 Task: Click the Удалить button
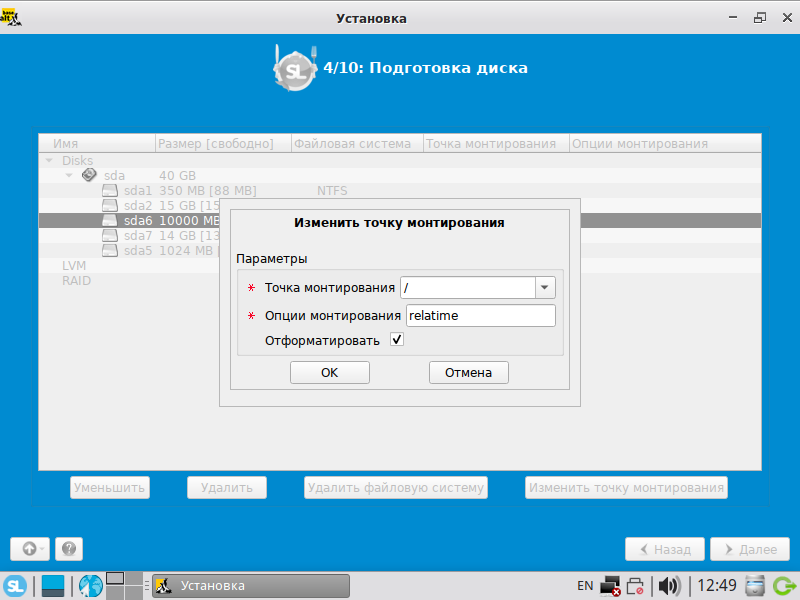coord(227,488)
